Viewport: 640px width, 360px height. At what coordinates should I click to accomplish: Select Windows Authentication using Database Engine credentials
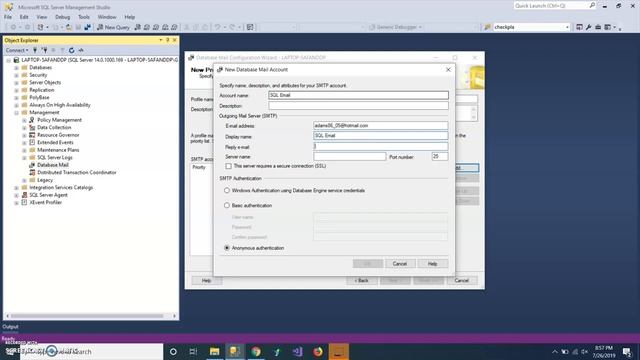pyautogui.click(x=227, y=191)
